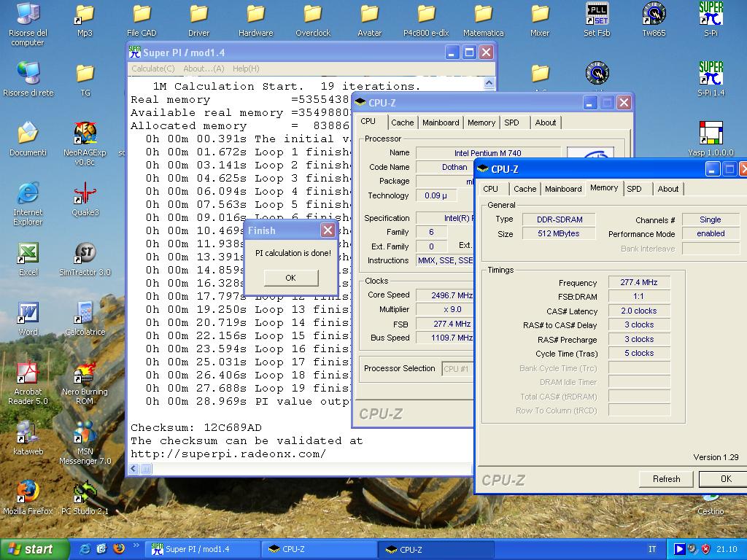Launch Nero Burning ROM icon
The height and width of the screenshot is (560, 747).
coord(85,374)
